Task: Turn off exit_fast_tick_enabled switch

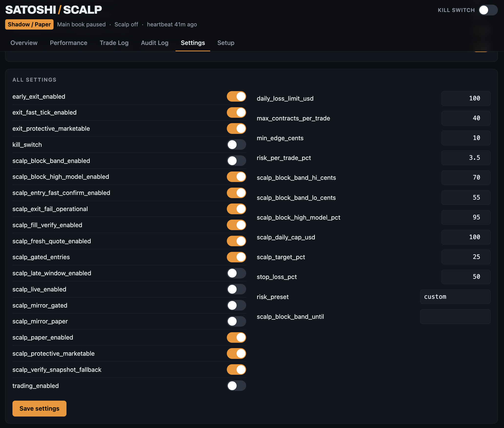Action: [236, 113]
